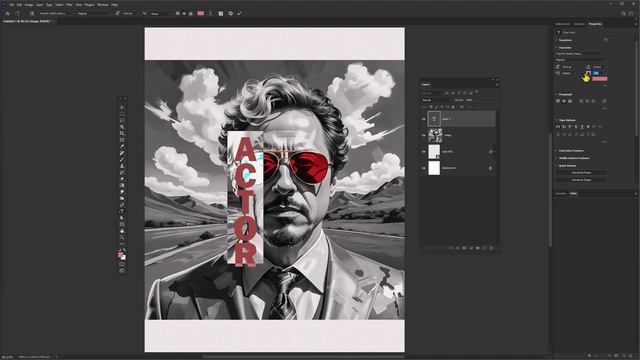Select the Pen tool
The width and height of the screenshot is (640, 360).
coord(122,205)
